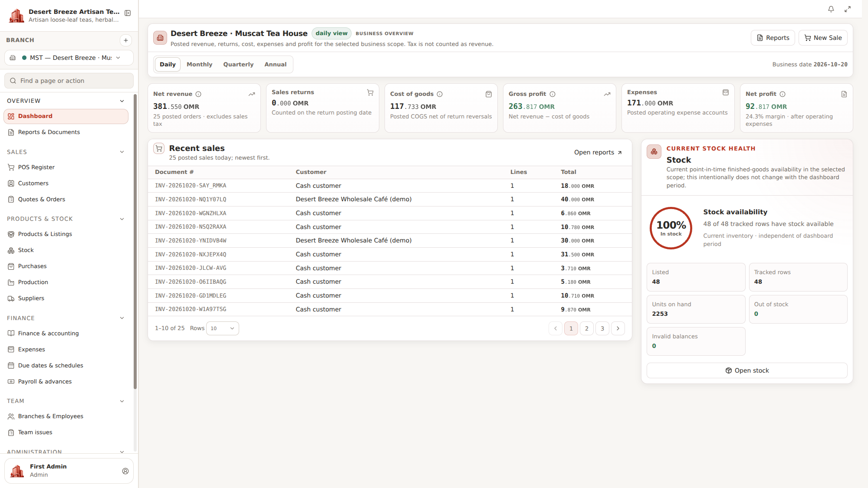The width and height of the screenshot is (868, 488).
Task: Click the Stock health boxes icon
Action: click(x=654, y=152)
